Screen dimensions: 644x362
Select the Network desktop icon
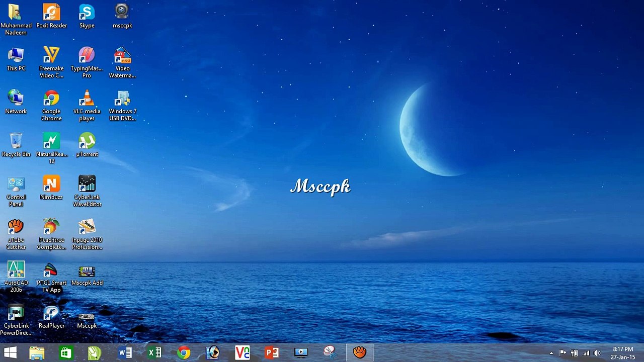[16, 102]
